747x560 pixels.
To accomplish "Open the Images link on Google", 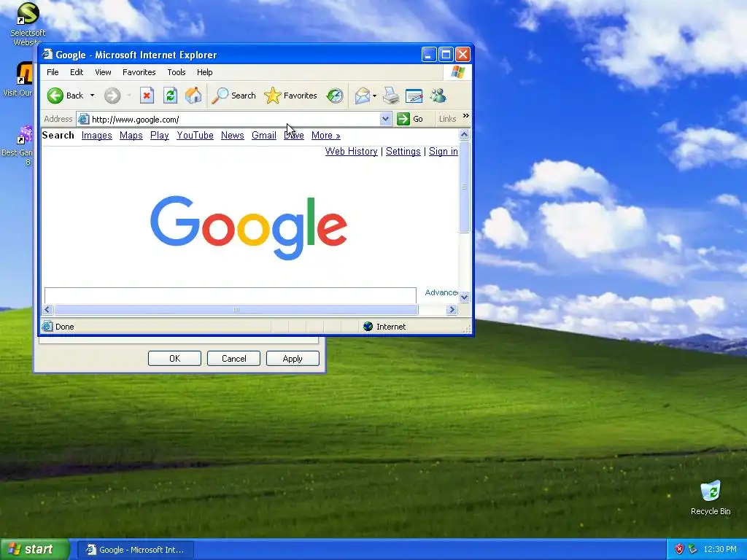I will tap(97, 136).
